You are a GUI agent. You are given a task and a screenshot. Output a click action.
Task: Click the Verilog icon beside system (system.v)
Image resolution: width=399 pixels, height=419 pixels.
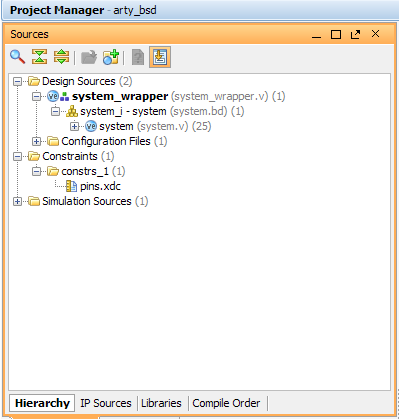click(x=91, y=126)
